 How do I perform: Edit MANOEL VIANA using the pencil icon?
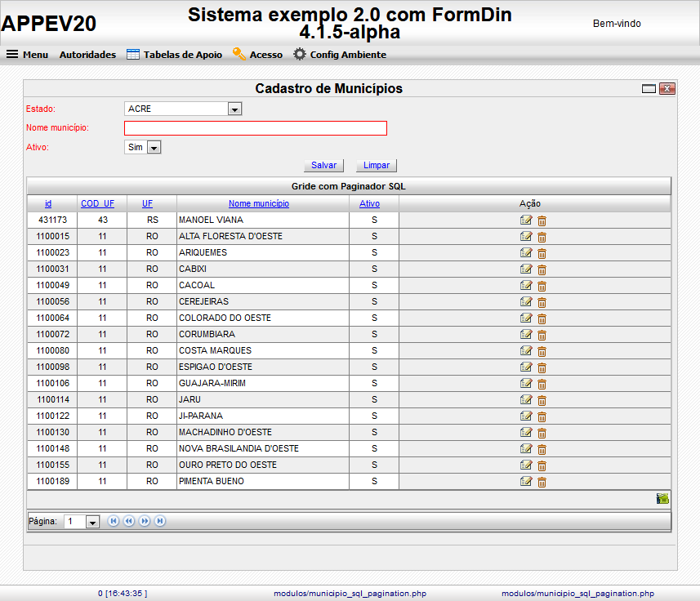tap(527, 220)
